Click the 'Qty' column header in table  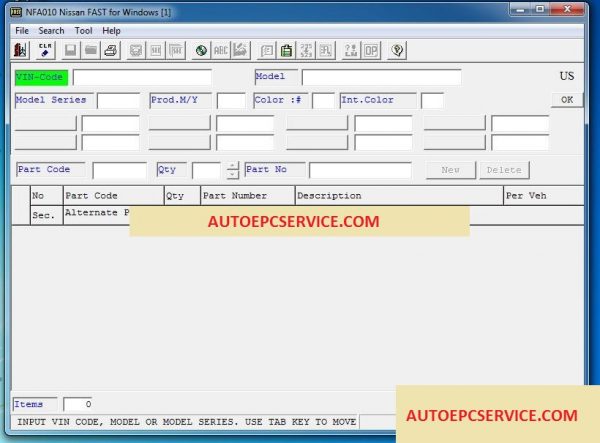click(182, 196)
